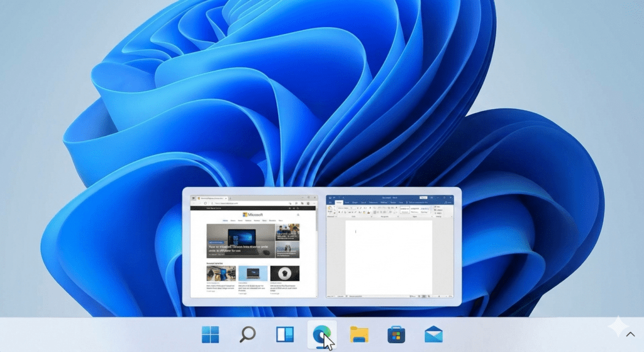Open hero laptop article in Edge preview

(240, 241)
